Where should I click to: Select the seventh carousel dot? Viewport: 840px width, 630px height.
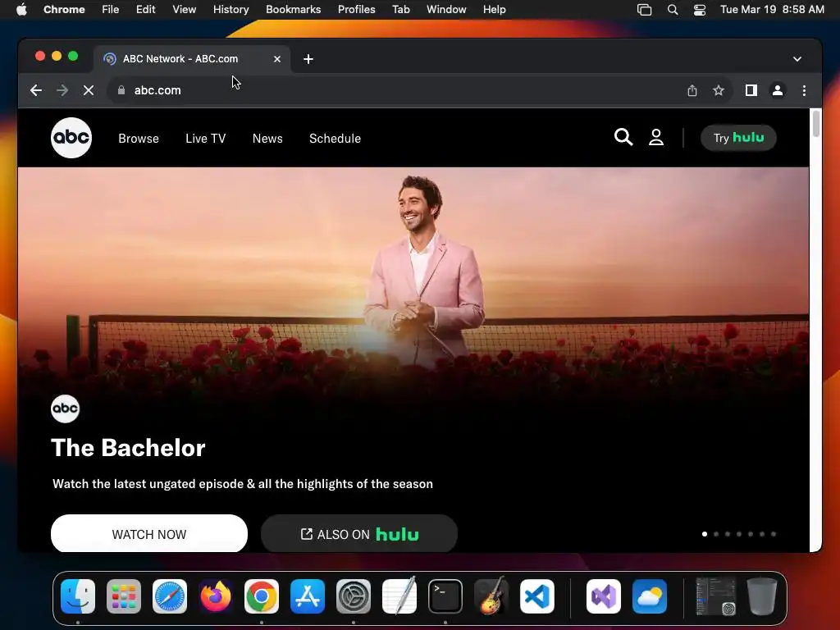point(774,533)
